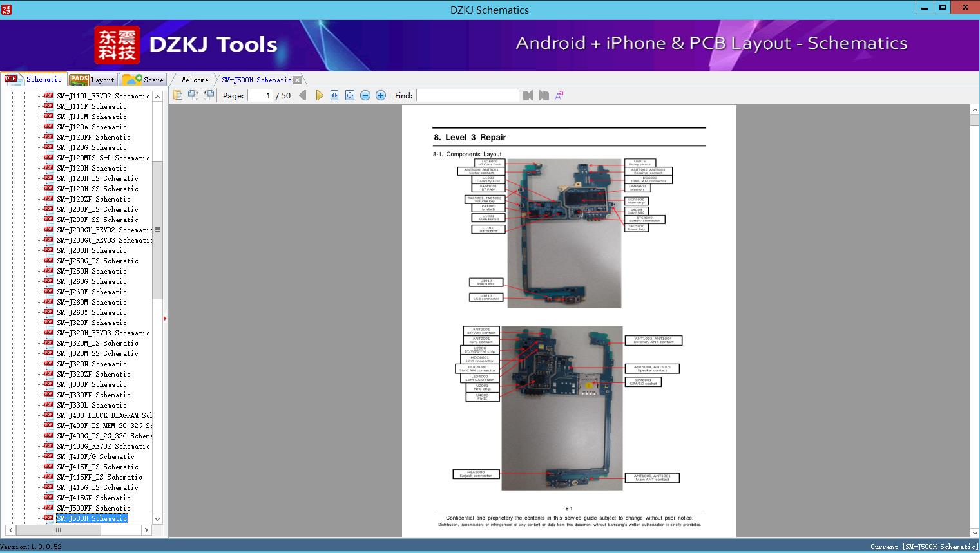This screenshot has height=553, width=980.
Task: Click PDF icon beside SM-J500H Schematic
Action: [x=48, y=518]
